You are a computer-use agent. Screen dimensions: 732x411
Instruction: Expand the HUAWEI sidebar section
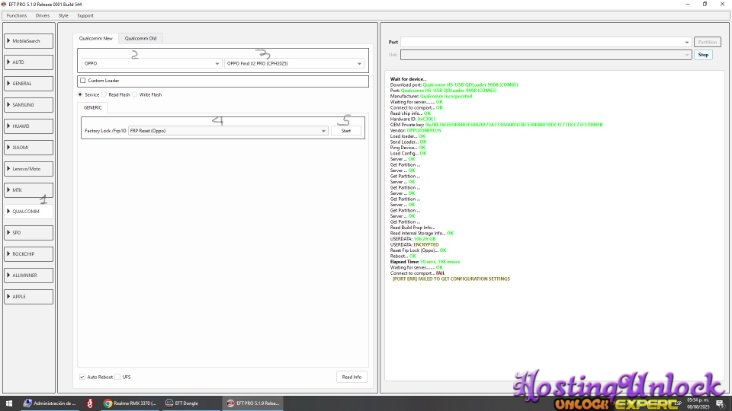pos(29,126)
